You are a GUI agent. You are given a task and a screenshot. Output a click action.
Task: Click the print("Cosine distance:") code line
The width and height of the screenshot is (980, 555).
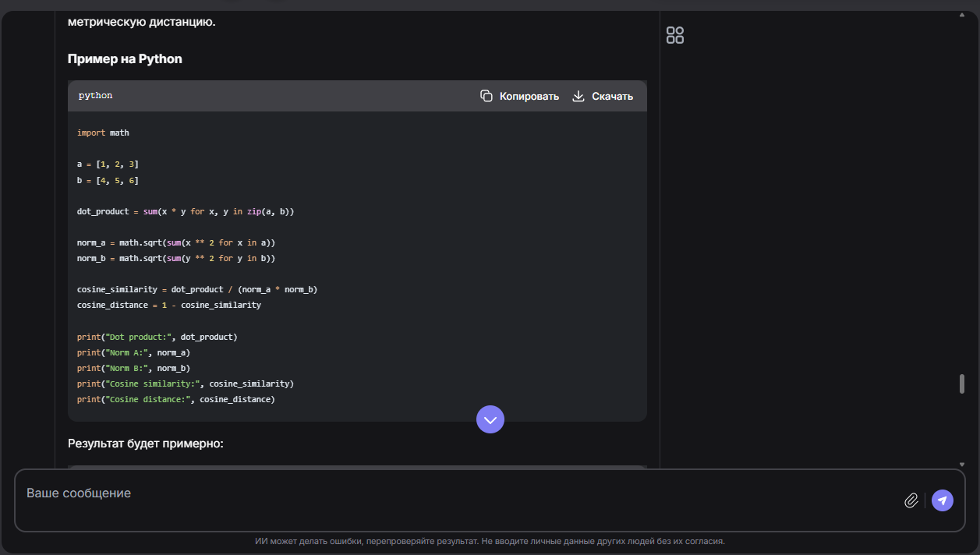point(176,399)
